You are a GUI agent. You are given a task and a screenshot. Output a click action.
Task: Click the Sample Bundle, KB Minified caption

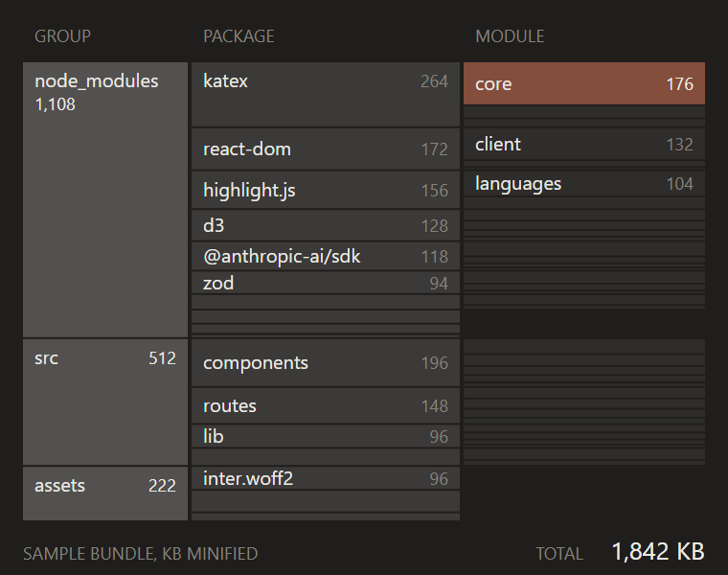tap(140, 554)
